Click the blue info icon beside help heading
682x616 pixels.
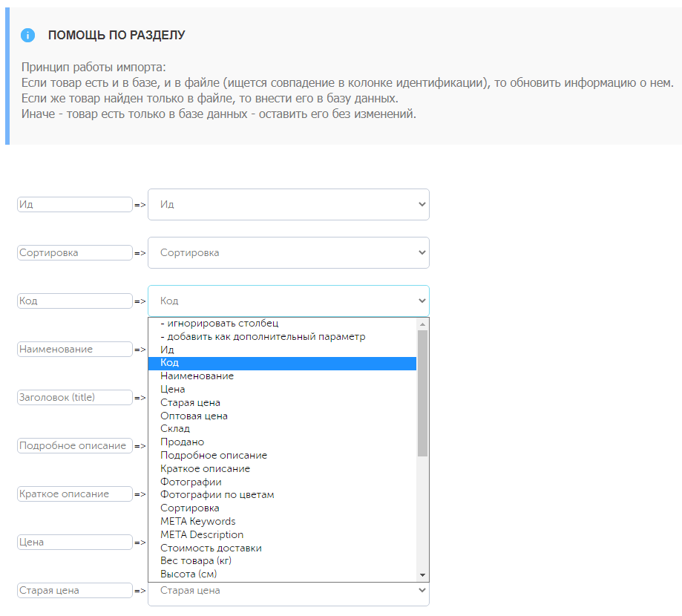pos(28,35)
